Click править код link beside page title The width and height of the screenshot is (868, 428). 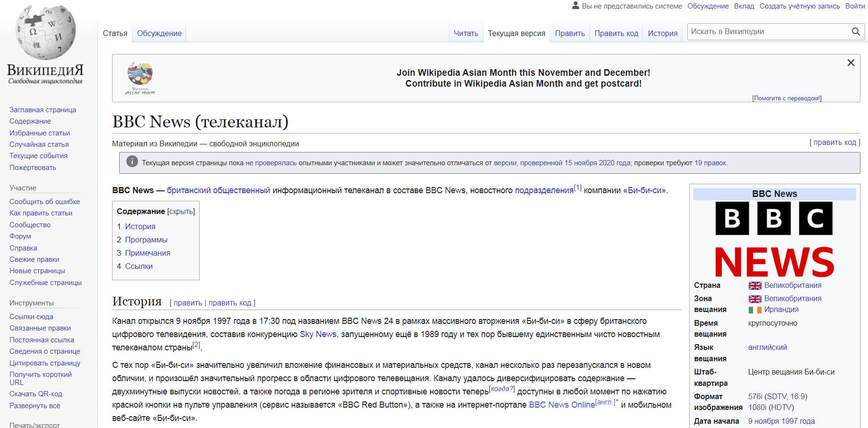(x=835, y=143)
